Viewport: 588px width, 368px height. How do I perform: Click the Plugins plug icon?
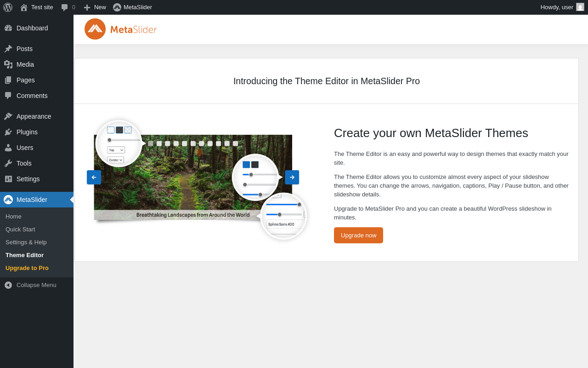click(x=8, y=132)
